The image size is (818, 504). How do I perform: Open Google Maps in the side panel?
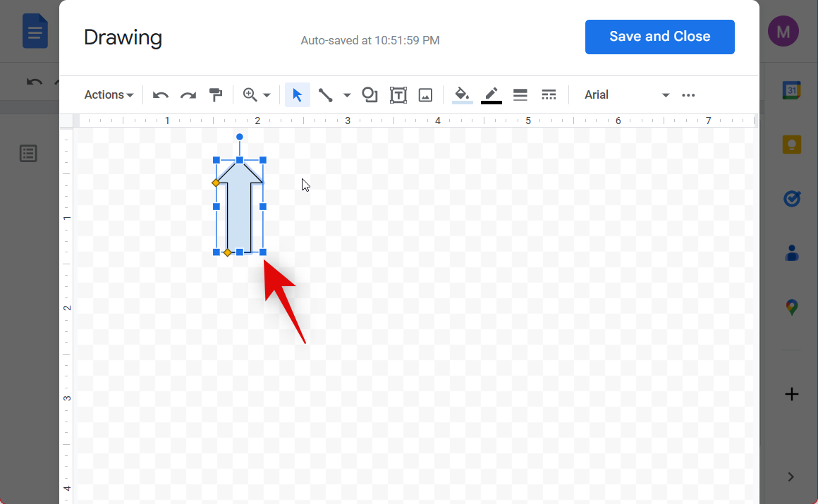click(791, 307)
